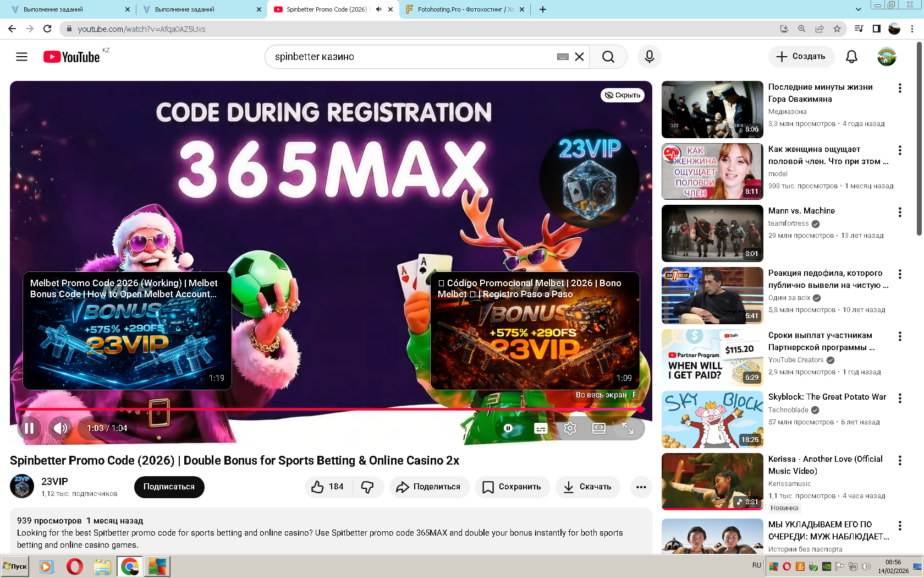The width and height of the screenshot is (924, 578).
Task: Open more actions for the video
Action: coord(641,487)
